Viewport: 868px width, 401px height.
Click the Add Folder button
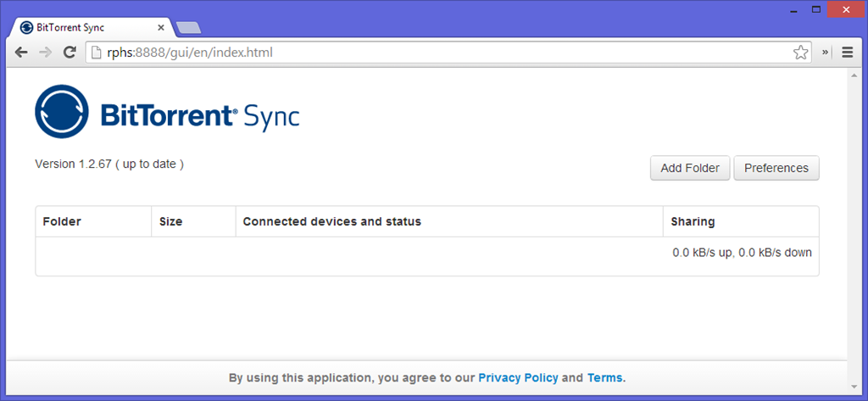coord(689,168)
